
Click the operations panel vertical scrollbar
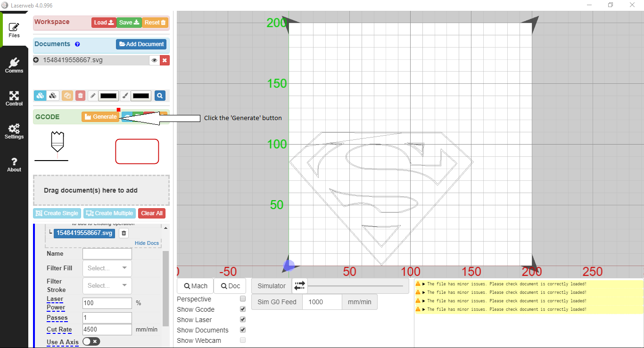165,289
